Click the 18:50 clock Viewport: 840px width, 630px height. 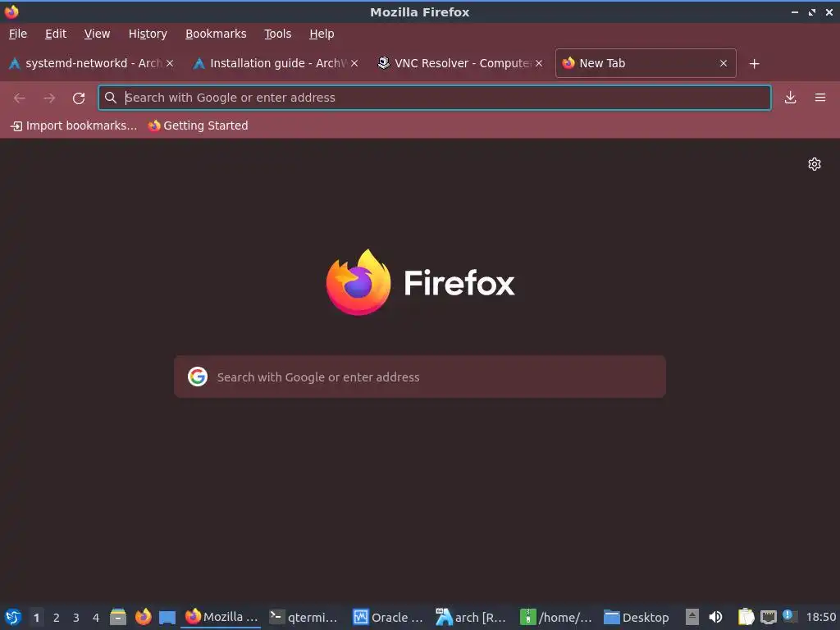click(x=820, y=617)
